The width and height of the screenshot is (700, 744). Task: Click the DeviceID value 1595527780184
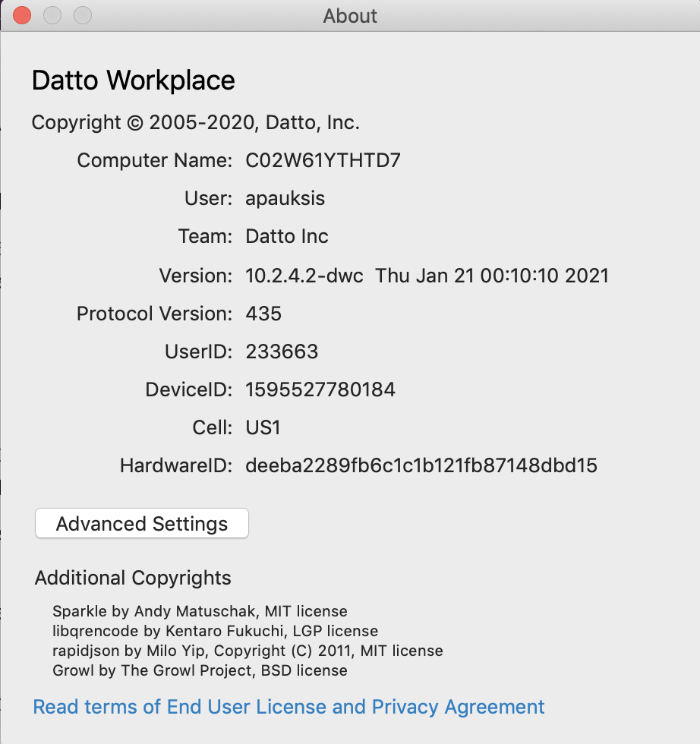(320, 390)
